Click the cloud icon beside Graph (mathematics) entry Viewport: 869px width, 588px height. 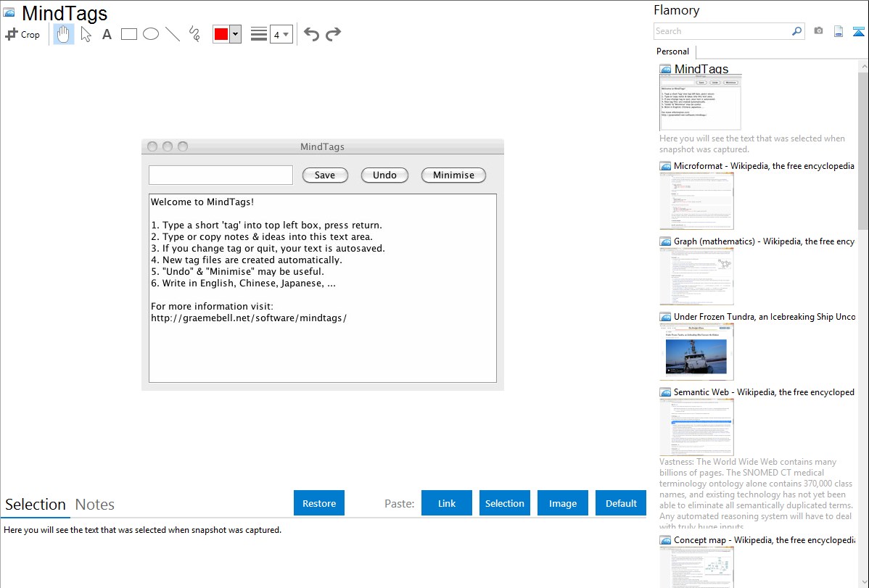666,241
